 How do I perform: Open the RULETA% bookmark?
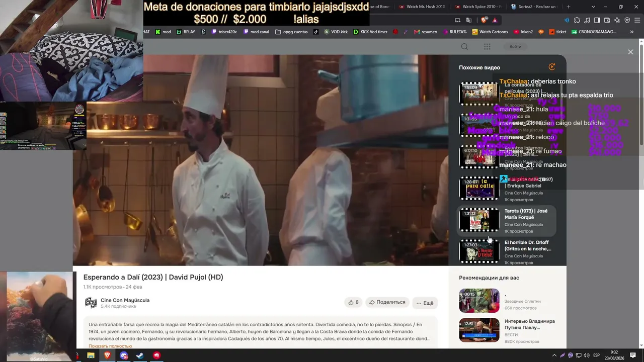[454, 32]
